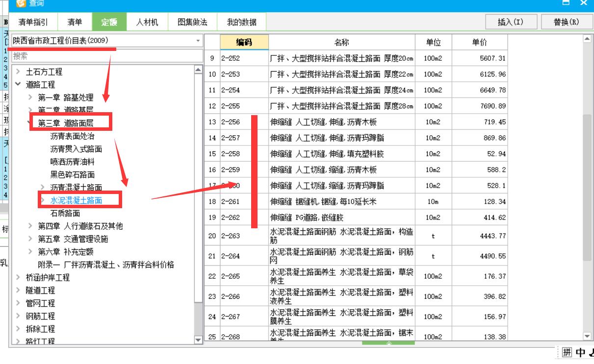The image size is (594, 364).
Task: Select code cell 2-252
Action: pos(244,58)
